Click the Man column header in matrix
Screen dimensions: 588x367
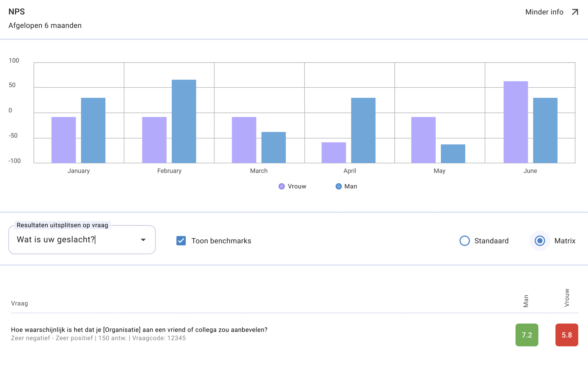pyautogui.click(x=526, y=301)
